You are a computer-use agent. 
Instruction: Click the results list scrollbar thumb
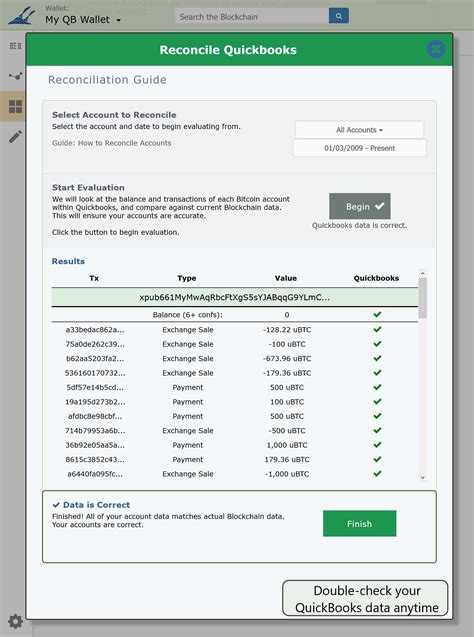point(422,298)
